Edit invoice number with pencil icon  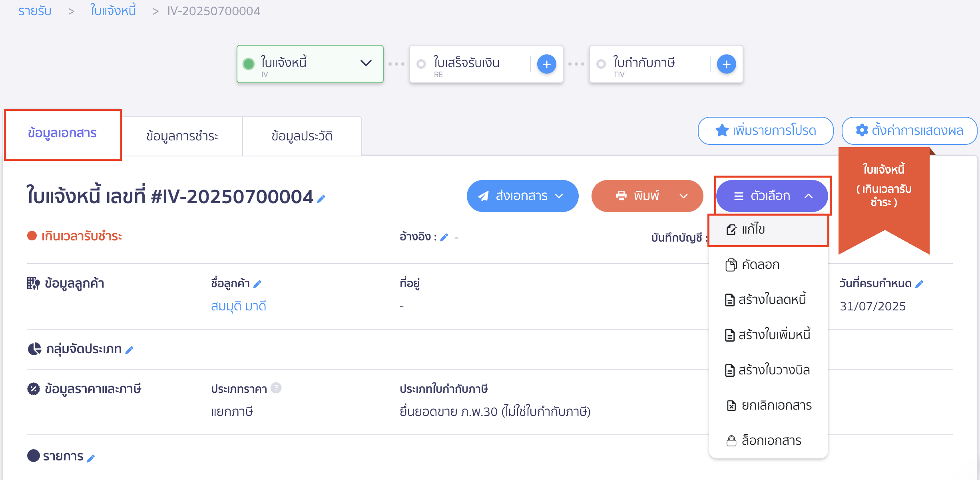pos(321,198)
